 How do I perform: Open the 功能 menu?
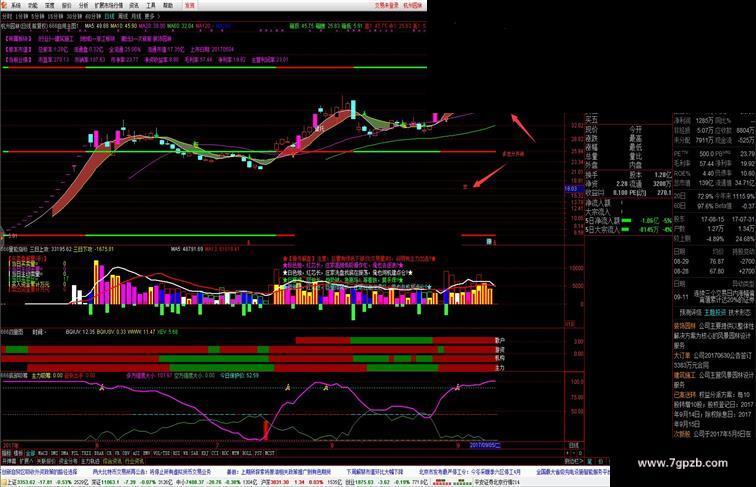pyautogui.click(x=33, y=6)
